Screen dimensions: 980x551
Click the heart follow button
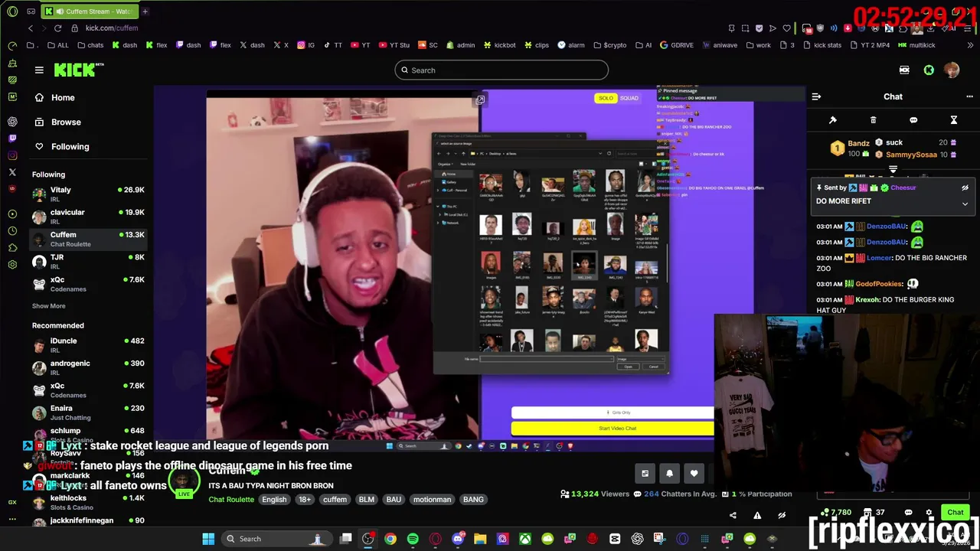pyautogui.click(x=694, y=474)
